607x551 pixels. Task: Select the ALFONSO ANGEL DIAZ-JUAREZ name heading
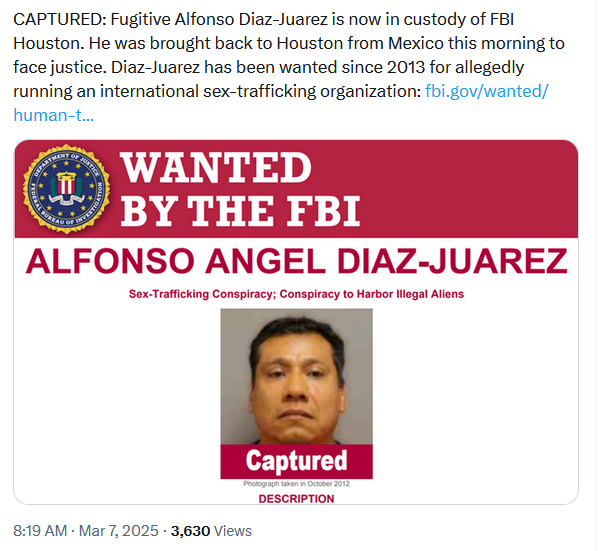click(x=296, y=261)
